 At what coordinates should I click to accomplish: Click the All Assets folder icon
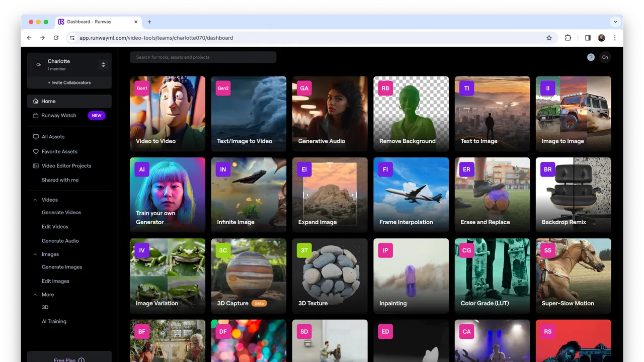pos(36,137)
